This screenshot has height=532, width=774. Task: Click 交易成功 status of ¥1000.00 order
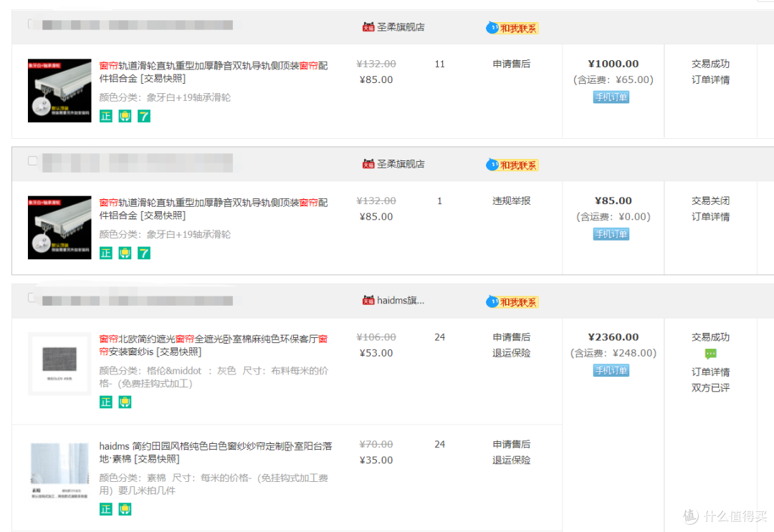pyautogui.click(x=710, y=64)
